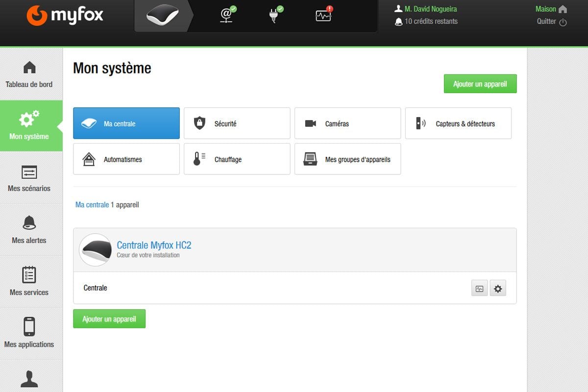This screenshot has width=588, height=392.
Task: Open the diagnostic alert icon in header
Action: coord(324,15)
